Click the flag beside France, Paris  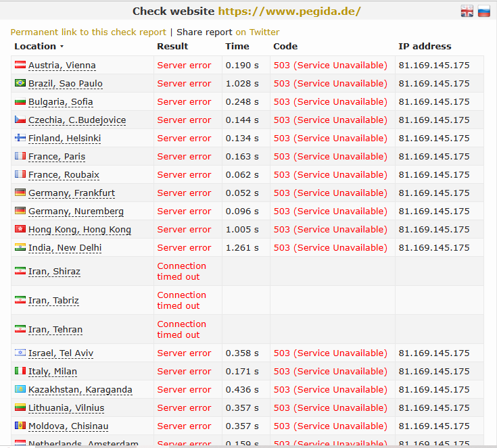20,156
